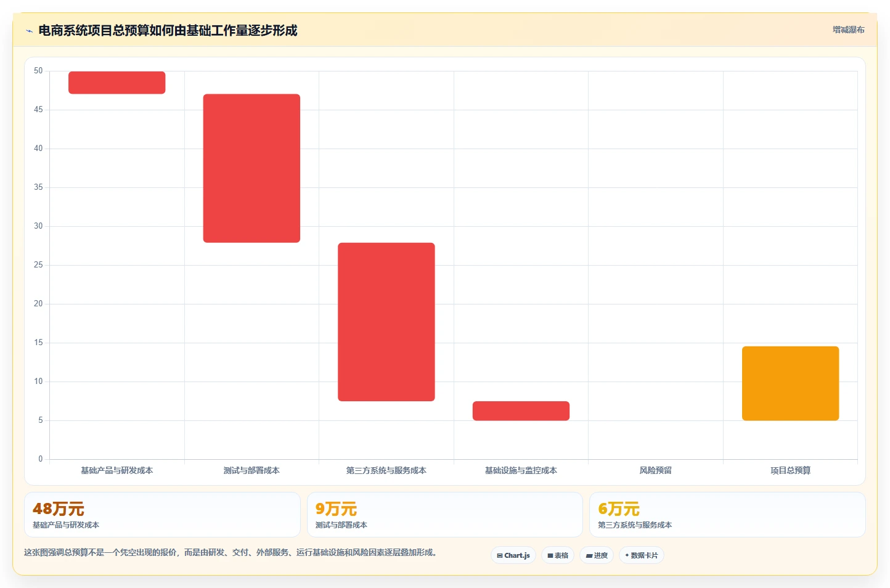Viewport: 890px width, 588px height.
Task: Select the 进度 chip
Action: click(597, 555)
